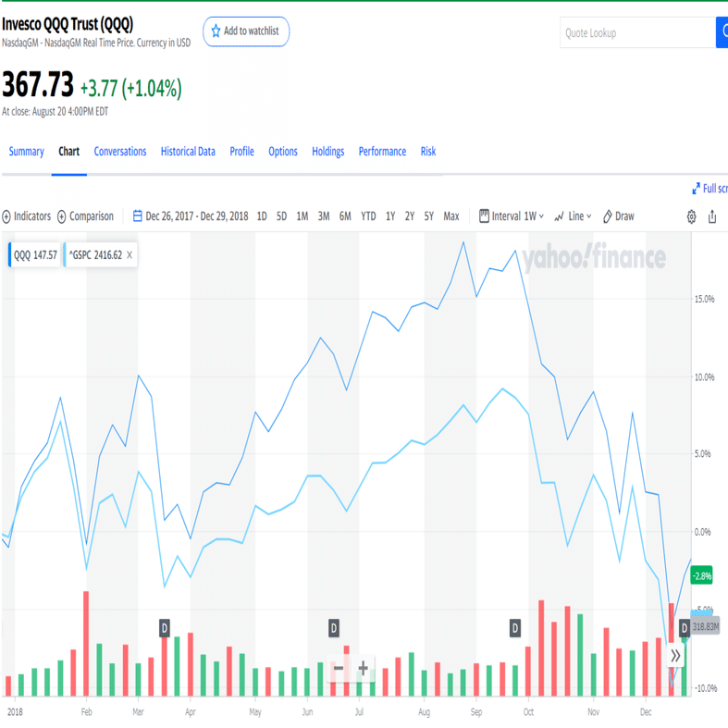Open the Historical Data tab
This screenshot has width=728, height=728.
[x=188, y=152]
